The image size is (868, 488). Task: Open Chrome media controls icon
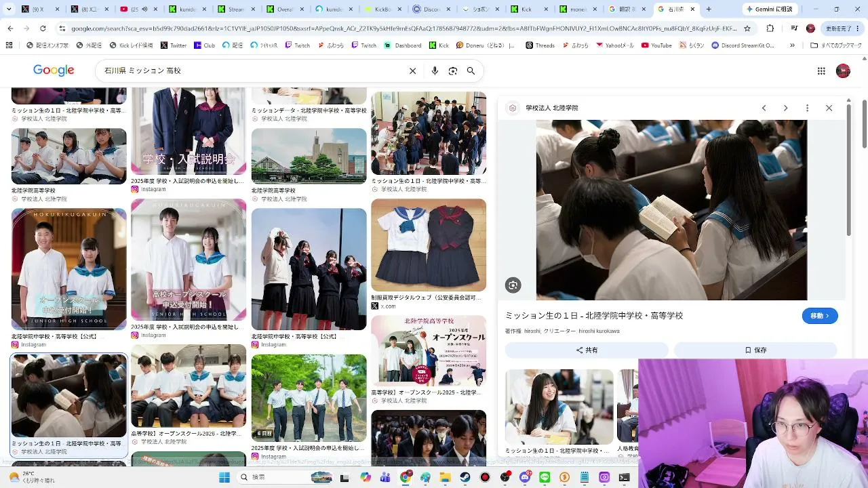[794, 28]
